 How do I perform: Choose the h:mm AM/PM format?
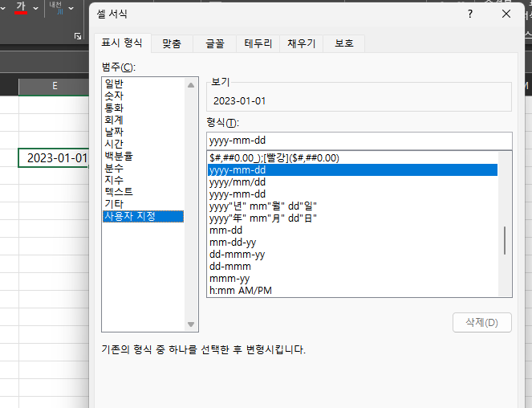tap(353, 291)
